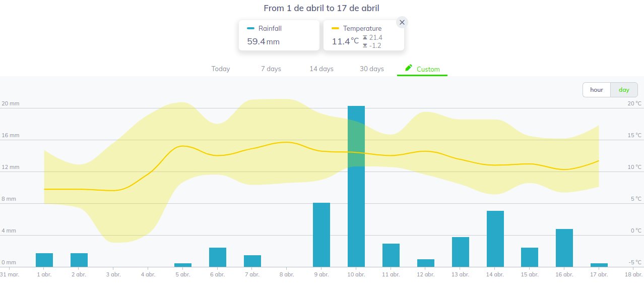Click the 18 abr. axis date label

tap(633, 274)
